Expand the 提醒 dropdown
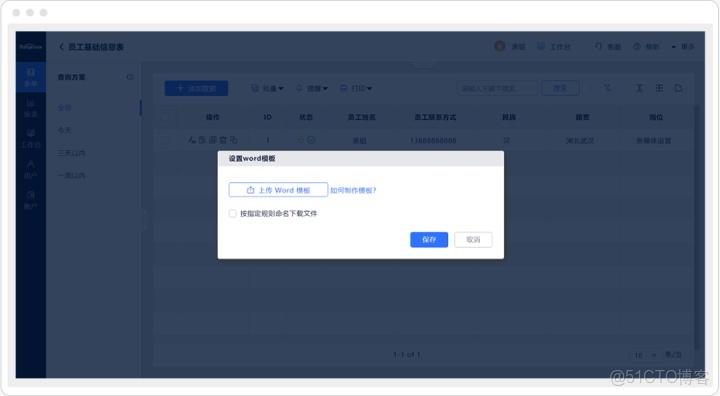720x396 pixels. (x=312, y=88)
